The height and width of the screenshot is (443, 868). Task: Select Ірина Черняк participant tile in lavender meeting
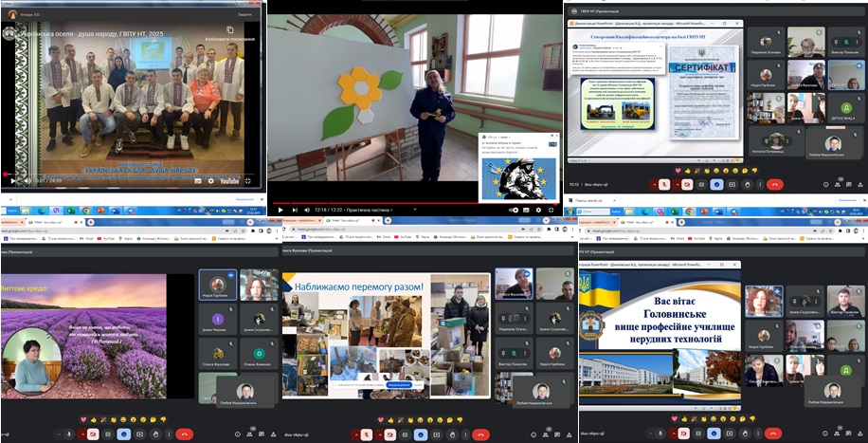(218, 321)
